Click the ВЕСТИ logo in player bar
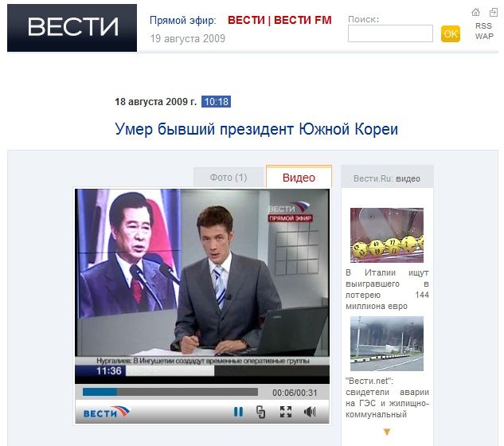This screenshot has height=446, width=504. [x=106, y=413]
